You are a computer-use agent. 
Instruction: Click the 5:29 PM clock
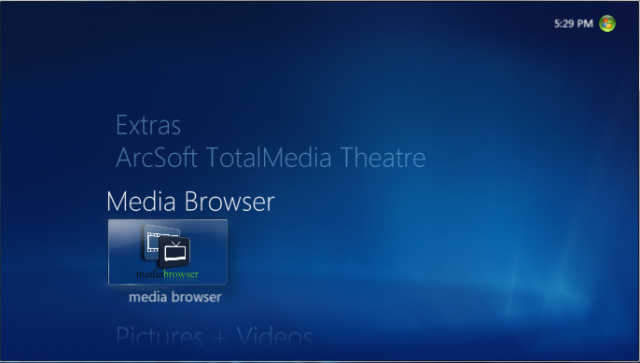click(x=573, y=24)
